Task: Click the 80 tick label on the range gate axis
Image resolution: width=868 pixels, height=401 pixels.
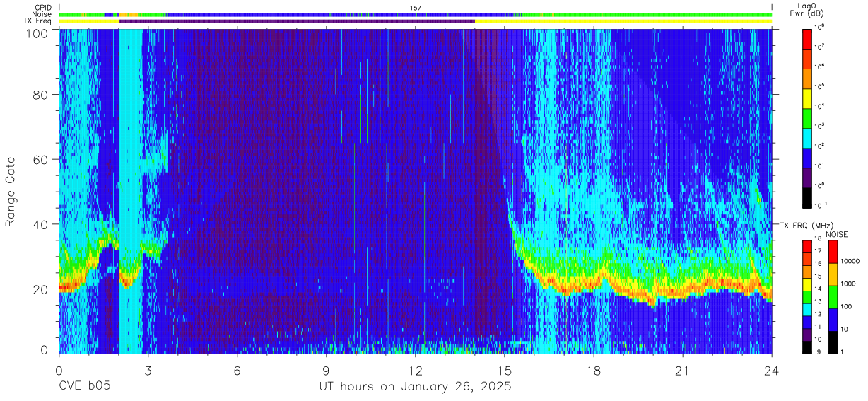Action: pos(42,95)
